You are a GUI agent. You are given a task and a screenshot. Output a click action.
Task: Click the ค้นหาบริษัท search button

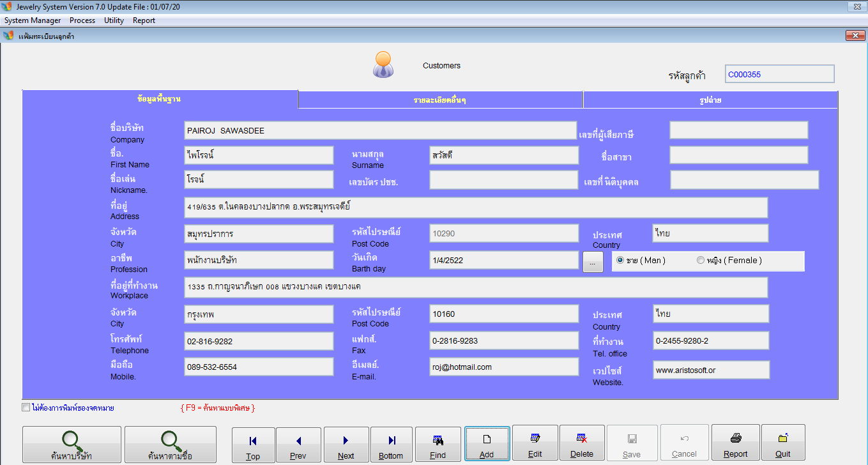(x=72, y=445)
